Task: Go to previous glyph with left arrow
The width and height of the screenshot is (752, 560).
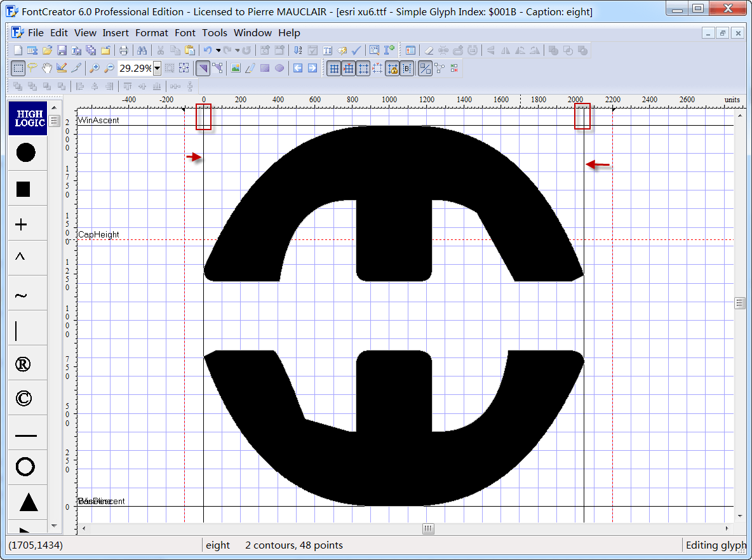Action: tap(298, 68)
